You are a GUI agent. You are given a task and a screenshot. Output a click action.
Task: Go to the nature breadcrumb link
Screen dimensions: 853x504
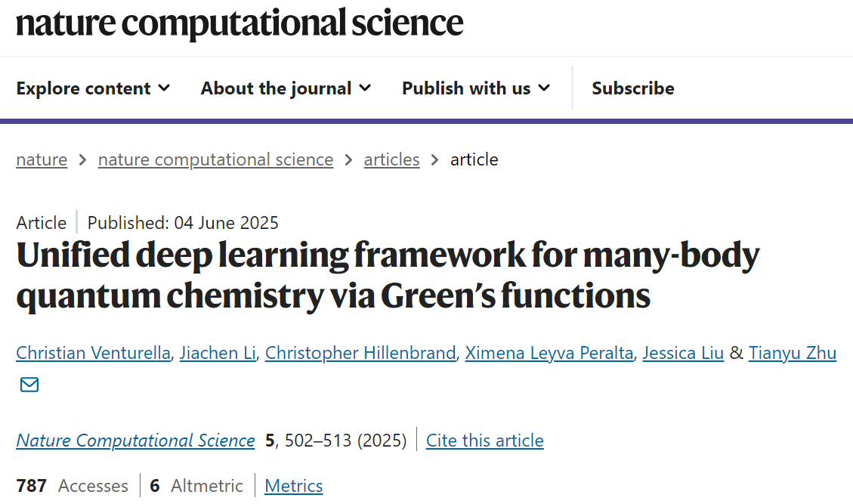coord(42,159)
